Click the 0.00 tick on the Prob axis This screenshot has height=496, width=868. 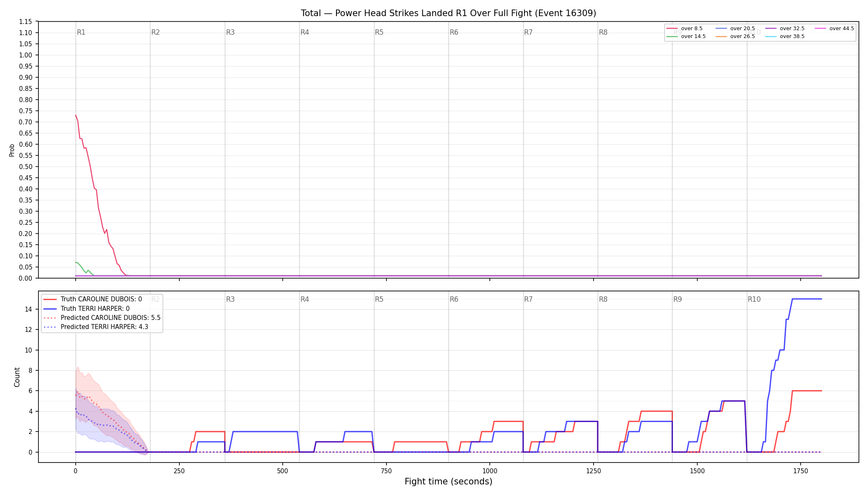(26, 278)
